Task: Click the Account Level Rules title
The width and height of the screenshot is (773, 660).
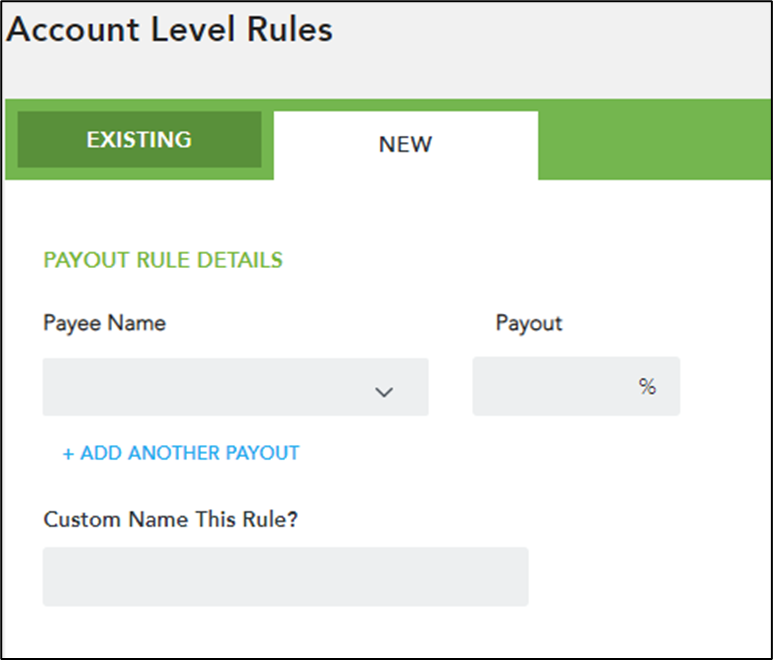Action: pyautogui.click(x=170, y=29)
